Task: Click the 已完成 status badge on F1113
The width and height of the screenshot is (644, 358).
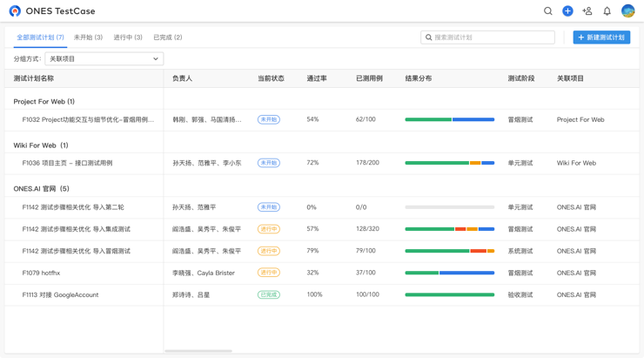Action: (x=268, y=294)
